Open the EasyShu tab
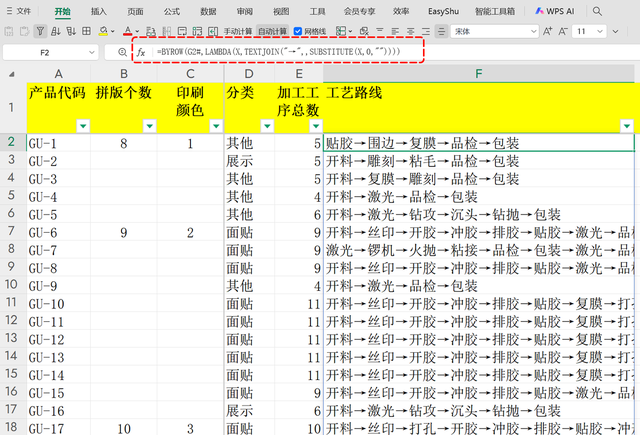The image size is (640, 435). point(443,11)
